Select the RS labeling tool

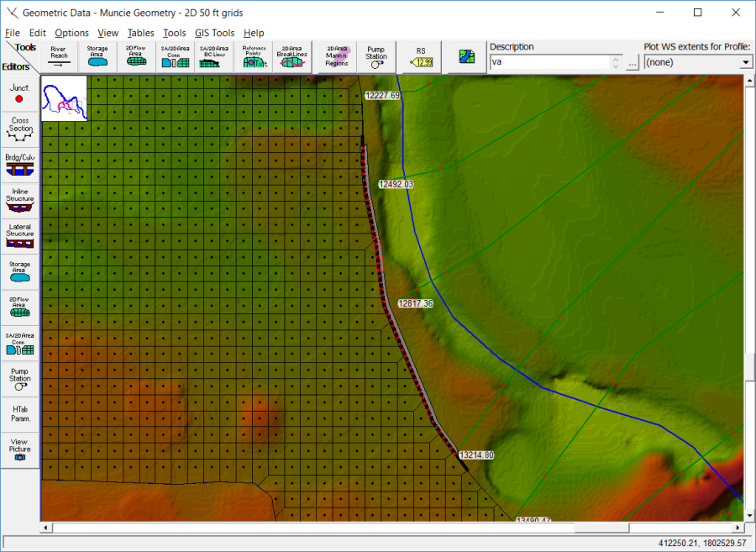point(420,56)
